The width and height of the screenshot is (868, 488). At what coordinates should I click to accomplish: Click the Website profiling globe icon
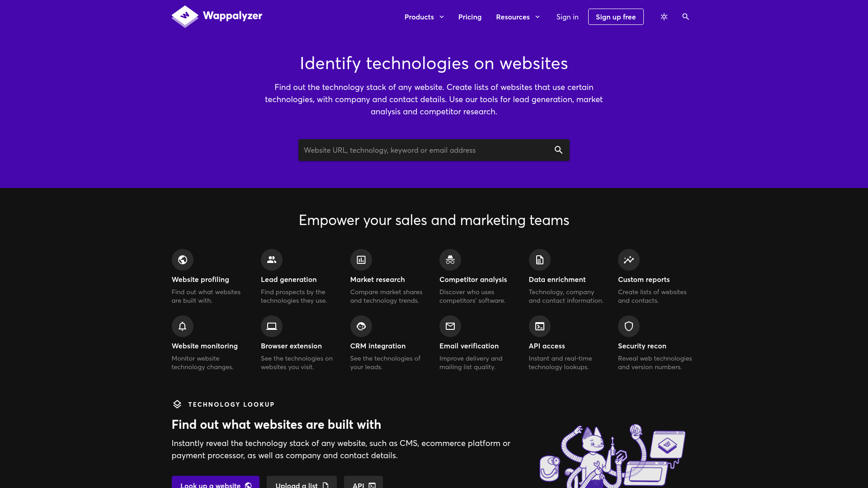(x=183, y=260)
